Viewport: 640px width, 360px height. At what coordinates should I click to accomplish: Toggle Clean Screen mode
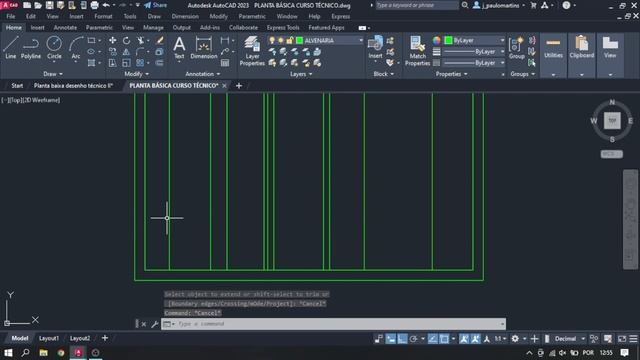coord(622,339)
